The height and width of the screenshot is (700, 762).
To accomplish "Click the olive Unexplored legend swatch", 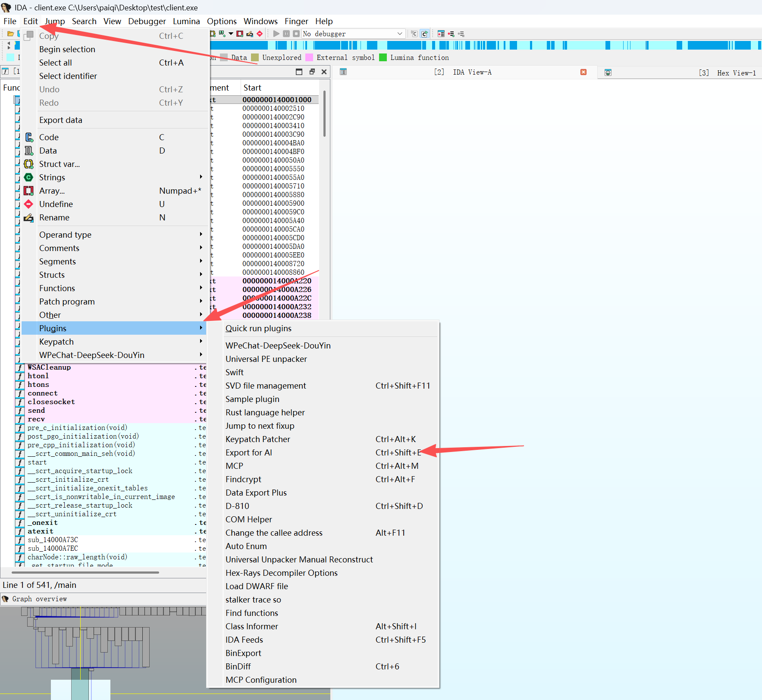I will click(x=255, y=57).
